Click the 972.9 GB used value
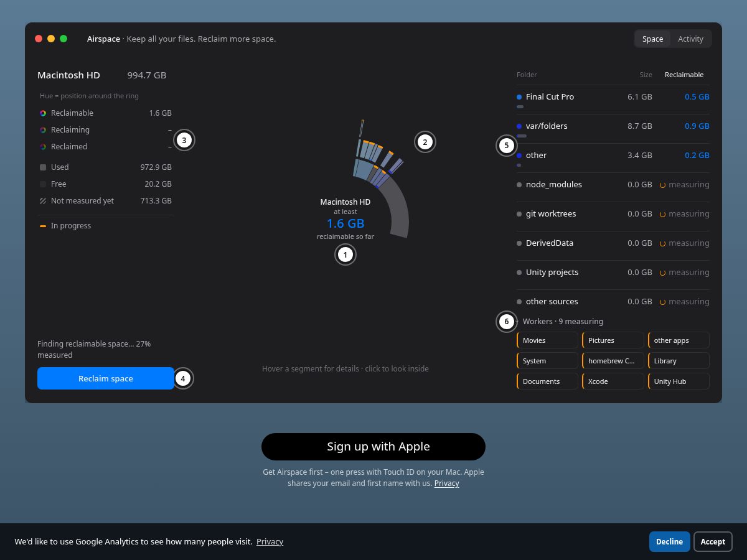 click(x=156, y=167)
